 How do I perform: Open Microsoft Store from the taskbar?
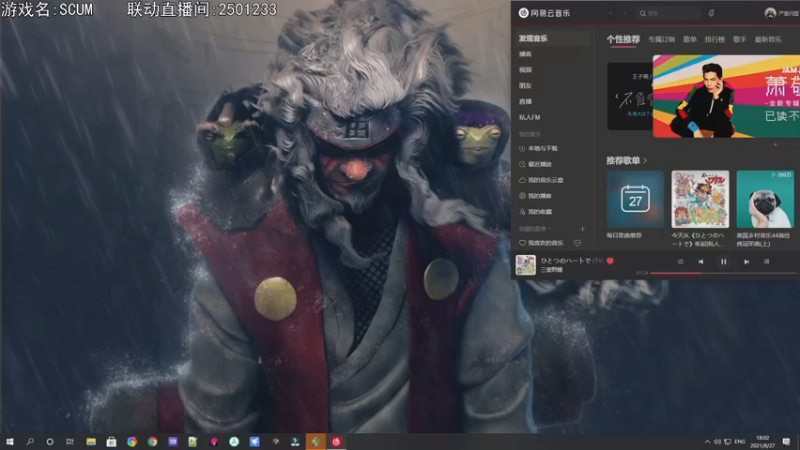[111, 441]
